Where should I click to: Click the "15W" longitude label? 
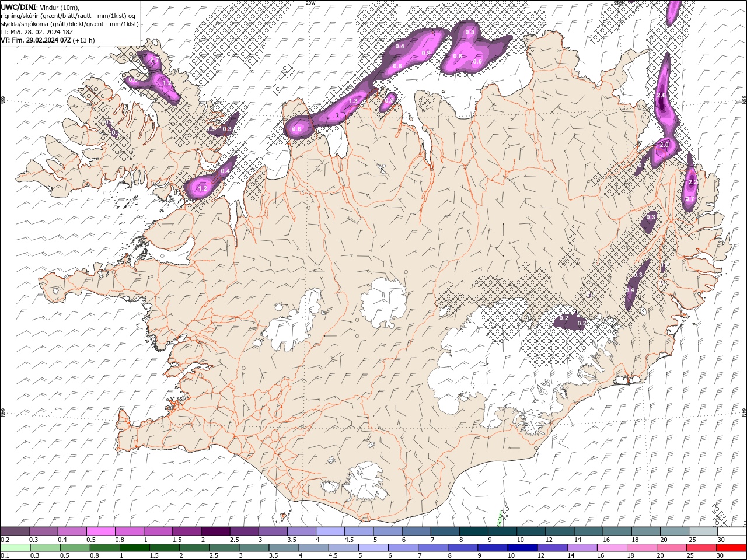tap(619, 2)
